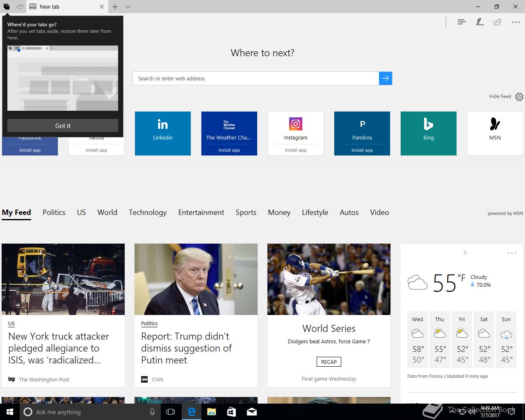The height and width of the screenshot is (420, 525).
Task: Show tab previews chevron
Action: pyautogui.click(x=128, y=7)
